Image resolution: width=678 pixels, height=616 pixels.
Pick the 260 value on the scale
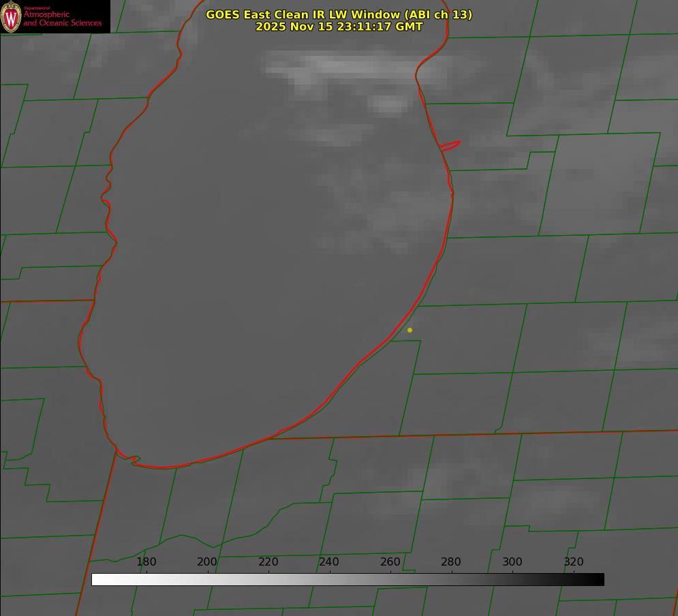(x=390, y=562)
